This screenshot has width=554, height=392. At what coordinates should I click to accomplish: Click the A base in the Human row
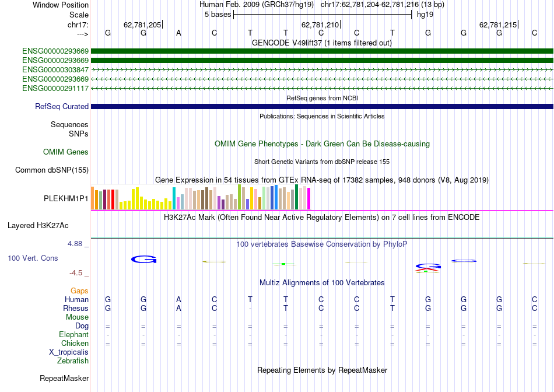tap(179, 299)
